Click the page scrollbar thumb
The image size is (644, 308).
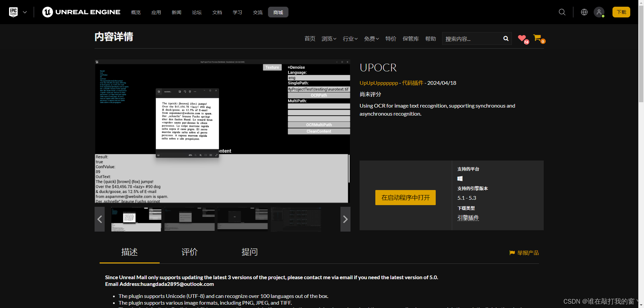(641, 54)
